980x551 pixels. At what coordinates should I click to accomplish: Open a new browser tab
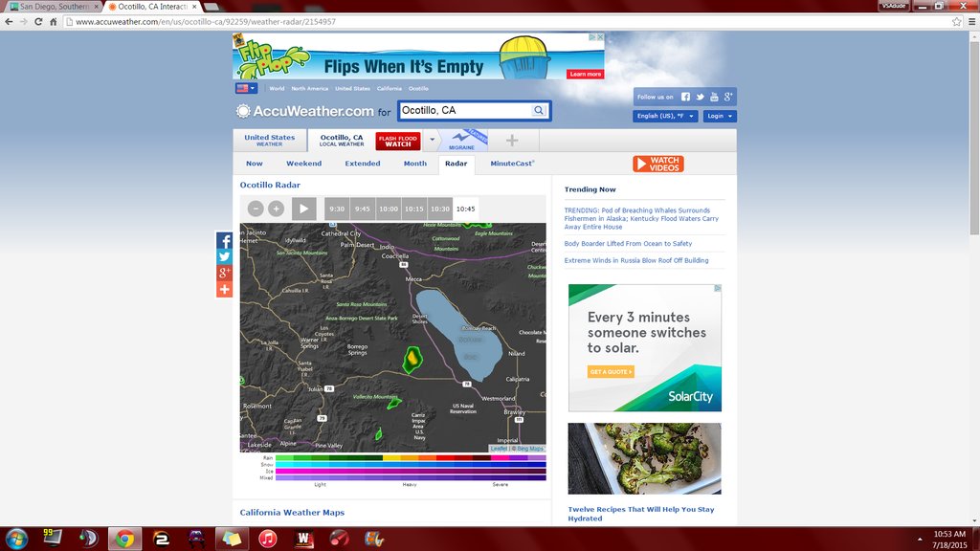click(212, 7)
